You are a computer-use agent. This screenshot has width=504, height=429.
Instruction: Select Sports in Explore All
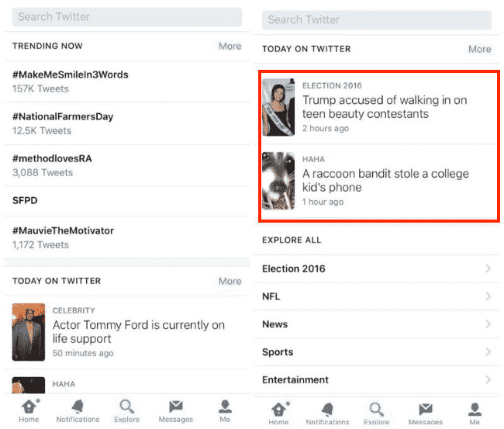(x=377, y=352)
